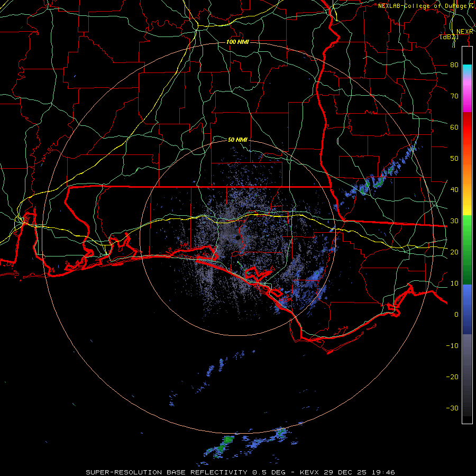Click the dBZ unit label above the scale
The width and height of the screenshot is (476, 476).
(x=449, y=37)
